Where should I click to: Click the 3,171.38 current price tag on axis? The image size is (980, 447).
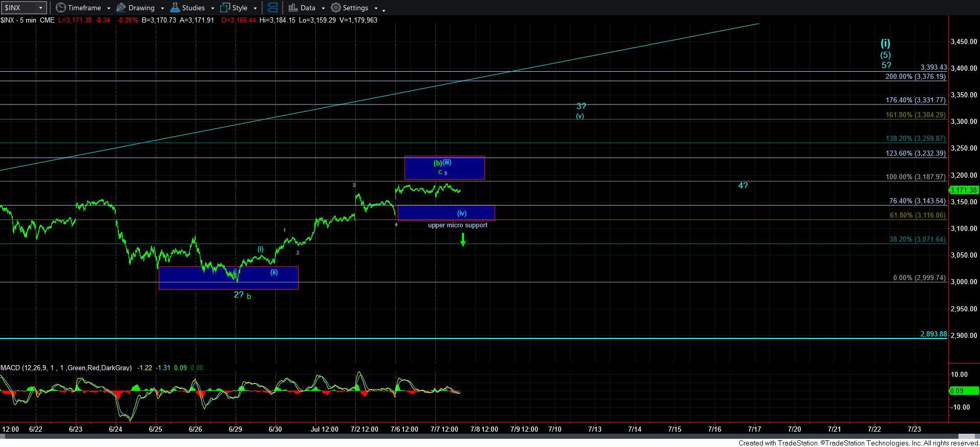click(964, 190)
